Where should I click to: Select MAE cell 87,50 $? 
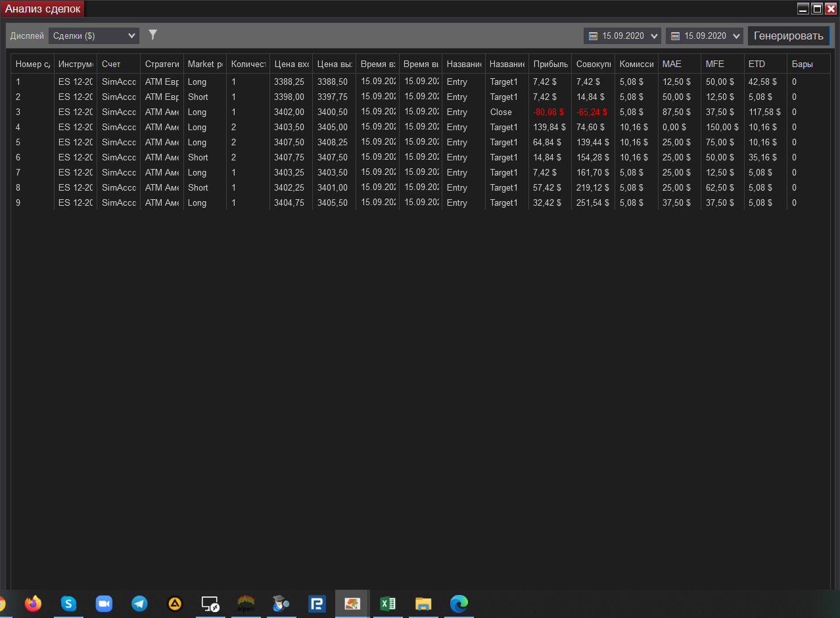pos(680,112)
